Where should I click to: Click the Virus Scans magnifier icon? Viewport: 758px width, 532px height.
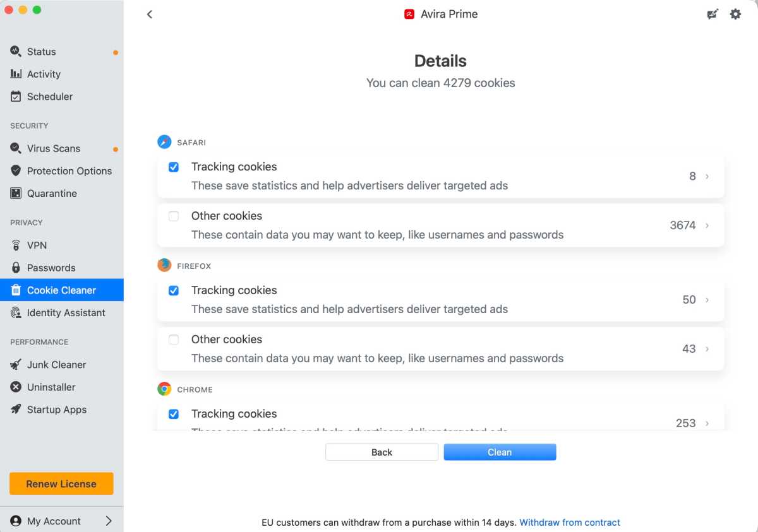coord(16,148)
